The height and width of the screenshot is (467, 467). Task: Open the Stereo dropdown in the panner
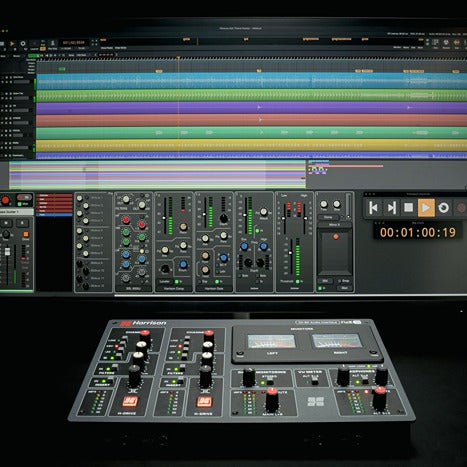point(328,217)
